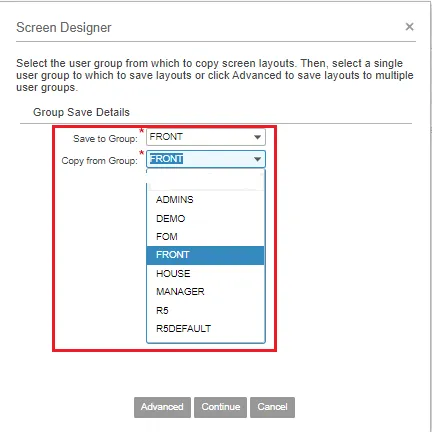Select highlighted FRONT option in list
This screenshot has width=432, height=432.
205,255
